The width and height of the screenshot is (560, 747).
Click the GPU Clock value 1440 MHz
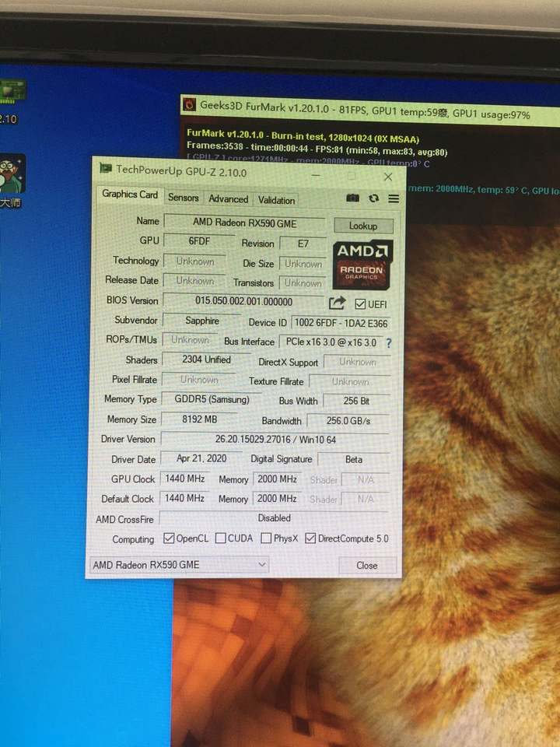pyautogui.click(x=185, y=479)
